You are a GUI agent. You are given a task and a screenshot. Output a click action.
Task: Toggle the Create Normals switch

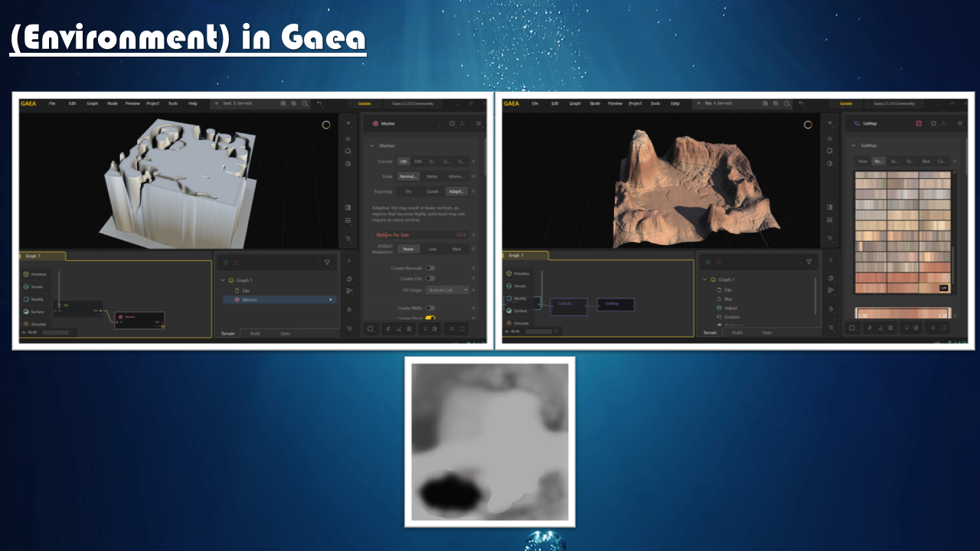click(430, 268)
